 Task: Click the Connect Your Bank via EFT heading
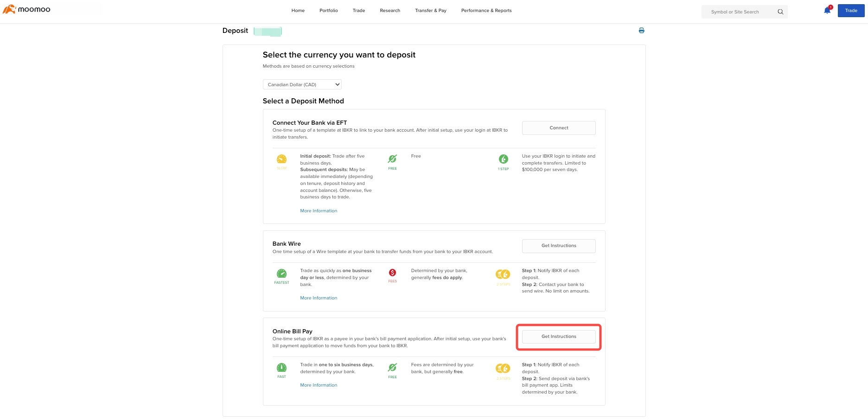click(310, 123)
